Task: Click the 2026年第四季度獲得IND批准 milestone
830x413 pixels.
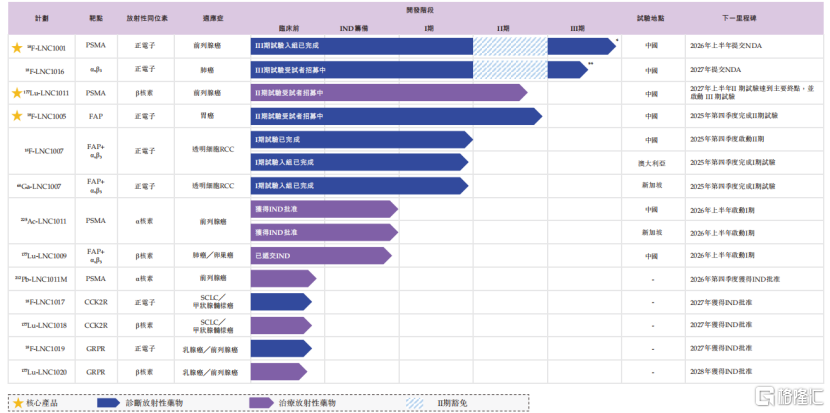Action: (735, 279)
